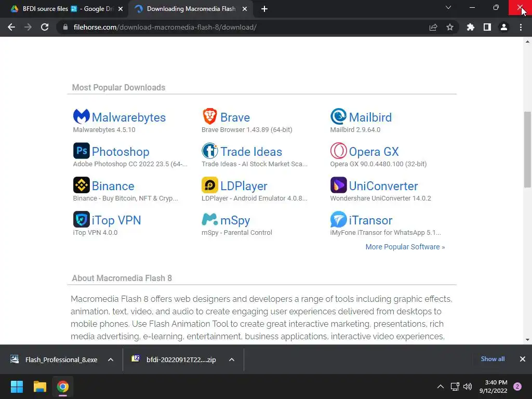Open the Opera GX download link

[374, 152]
